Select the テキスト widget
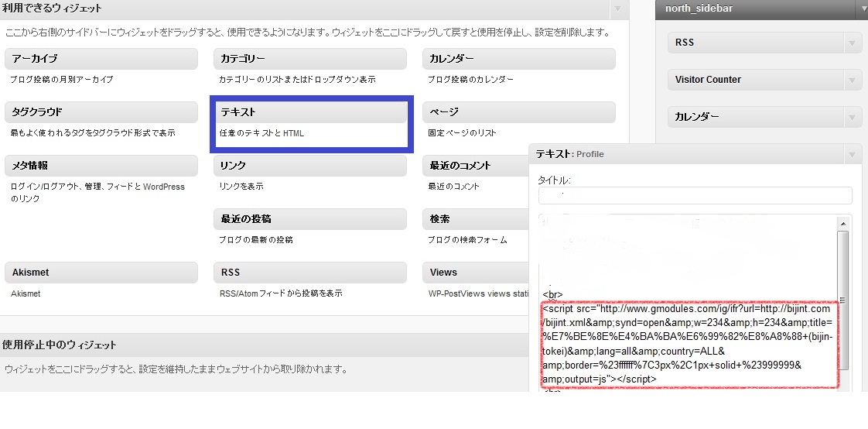868x429 pixels. (x=310, y=112)
